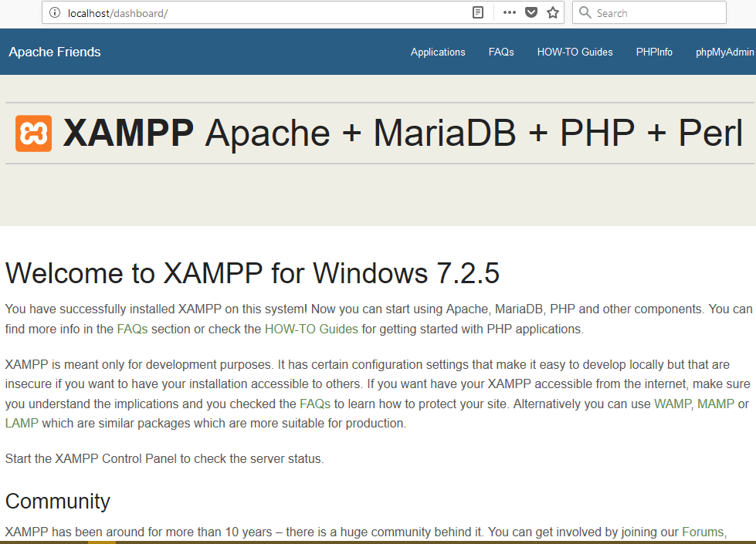Open the Page Actions (•••) menu
Viewport: 756px width, 544px height.
[509, 12]
